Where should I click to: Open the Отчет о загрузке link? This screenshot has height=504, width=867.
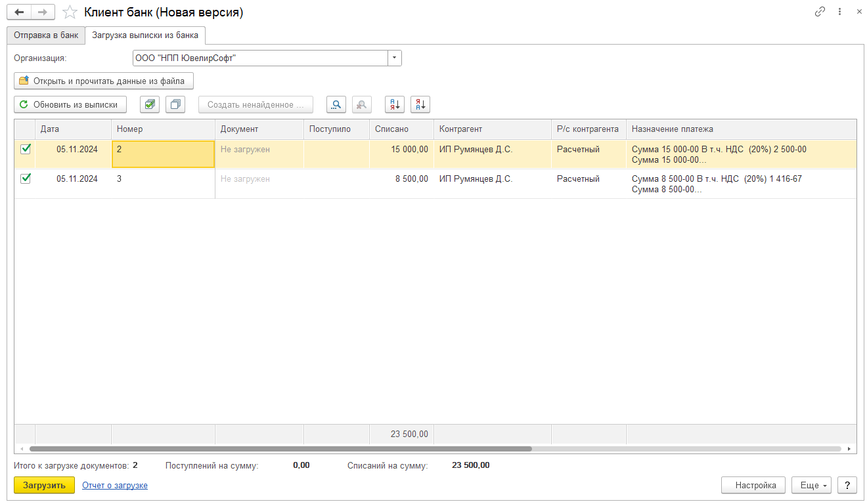coord(115,486)
